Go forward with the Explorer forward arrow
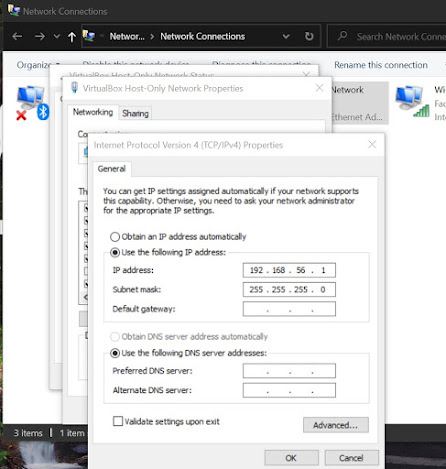Image resolution: width=446 pixels, height=469 pixels. click(40, 36)
